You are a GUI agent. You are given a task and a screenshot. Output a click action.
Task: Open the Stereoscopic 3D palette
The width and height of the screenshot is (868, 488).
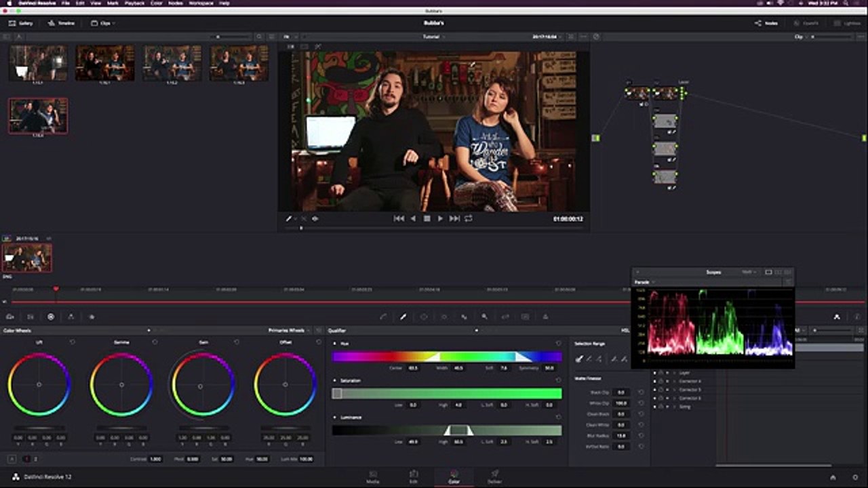pos(525,317)
